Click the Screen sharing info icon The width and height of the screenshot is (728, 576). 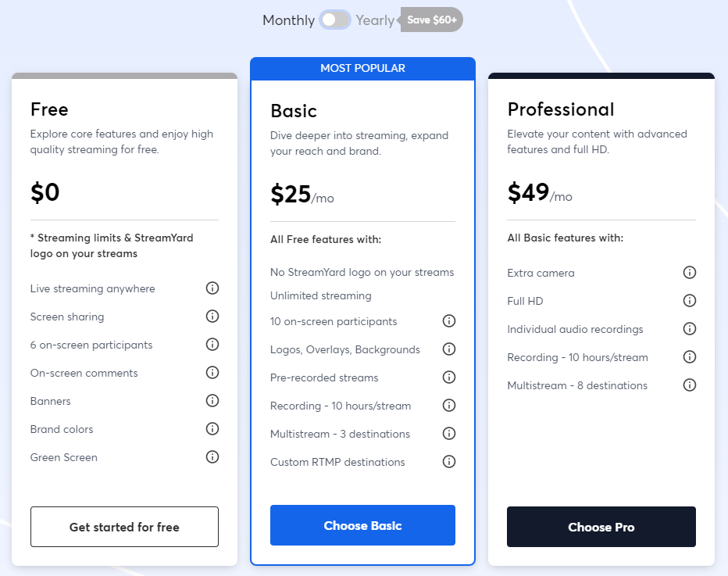pos(212,316)
